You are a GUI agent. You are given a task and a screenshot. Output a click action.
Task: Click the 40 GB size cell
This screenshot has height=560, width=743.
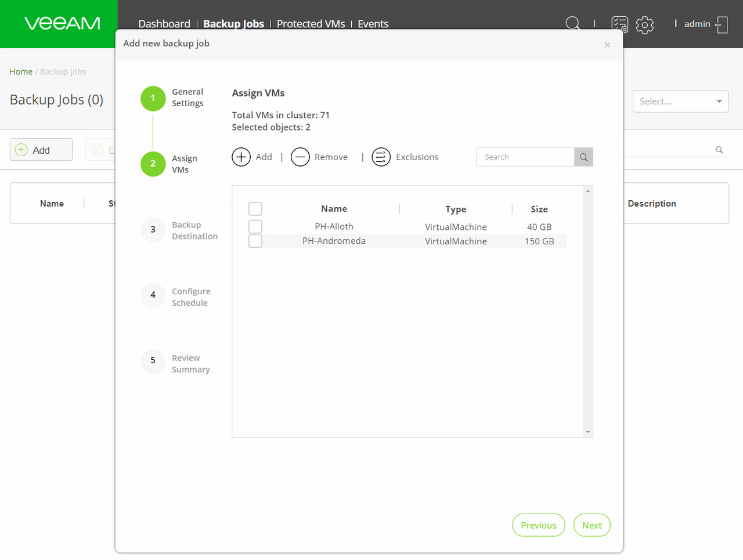pyautogui.click(x=539, y=227)
